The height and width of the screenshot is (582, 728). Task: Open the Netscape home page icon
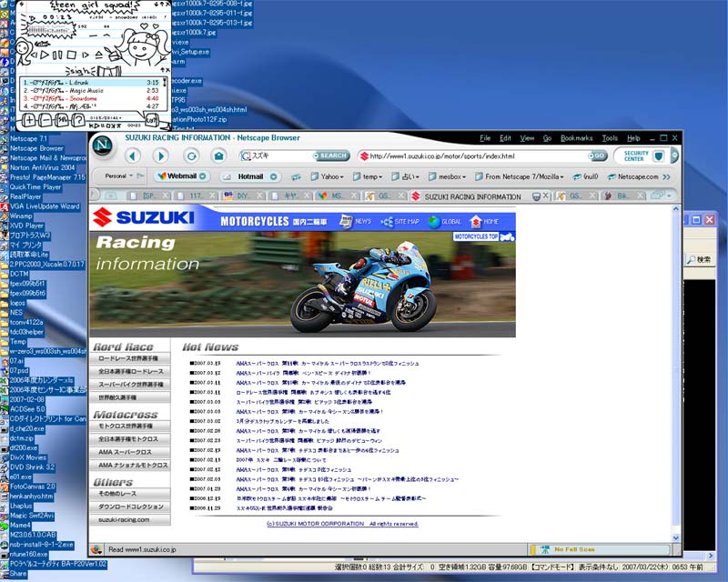218,156
